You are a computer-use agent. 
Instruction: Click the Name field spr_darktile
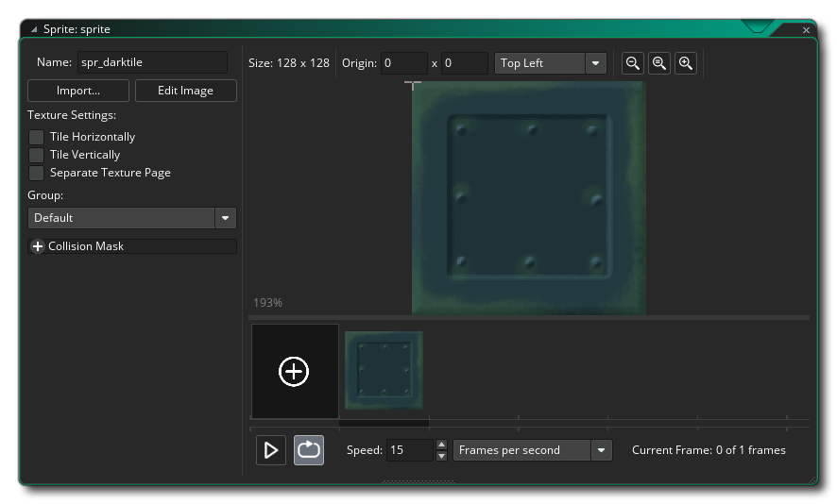coord(153,62)
